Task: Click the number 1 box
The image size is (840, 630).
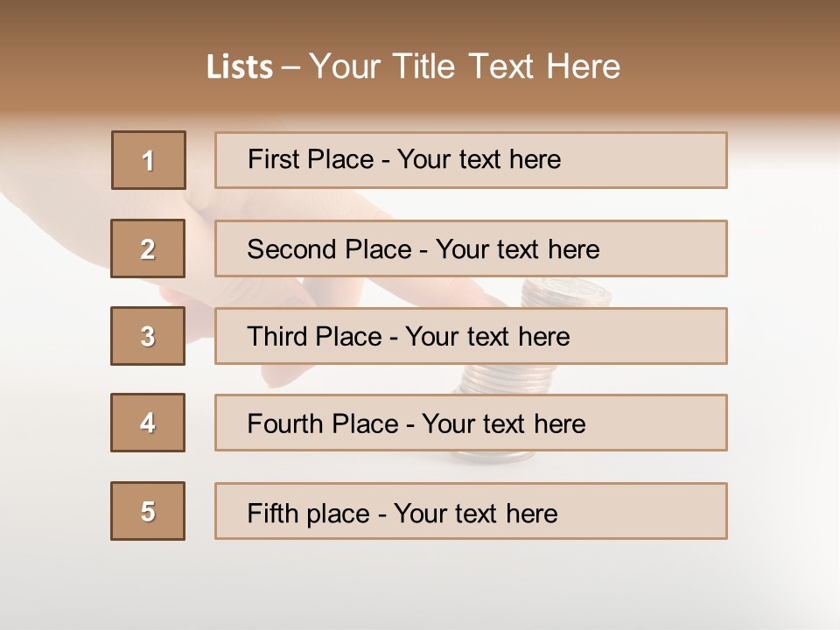Action: (149, 160)
